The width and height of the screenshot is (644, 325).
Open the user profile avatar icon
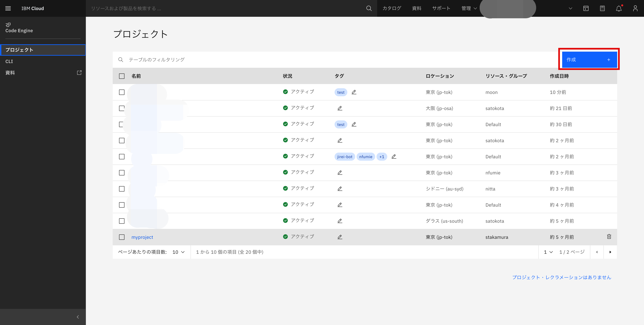pos(635,8)
